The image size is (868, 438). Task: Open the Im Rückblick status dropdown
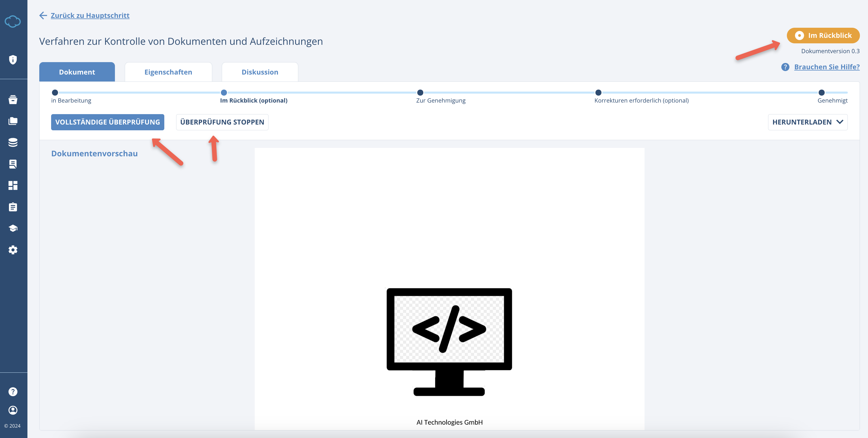pos(823,36)
